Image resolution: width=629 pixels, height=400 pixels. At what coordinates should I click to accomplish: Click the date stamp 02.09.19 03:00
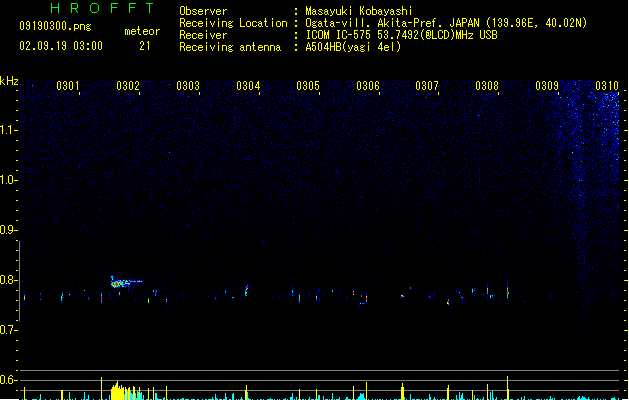pos(61,46)
